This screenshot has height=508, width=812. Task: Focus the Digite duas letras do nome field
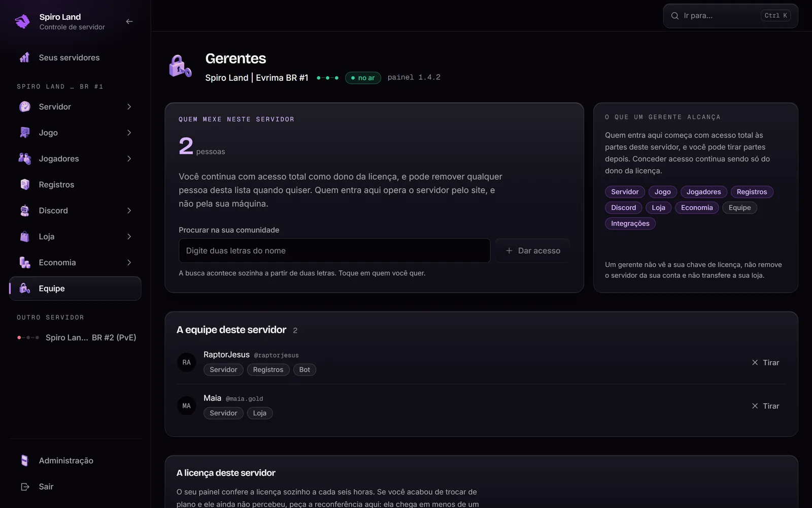(334, 250)
